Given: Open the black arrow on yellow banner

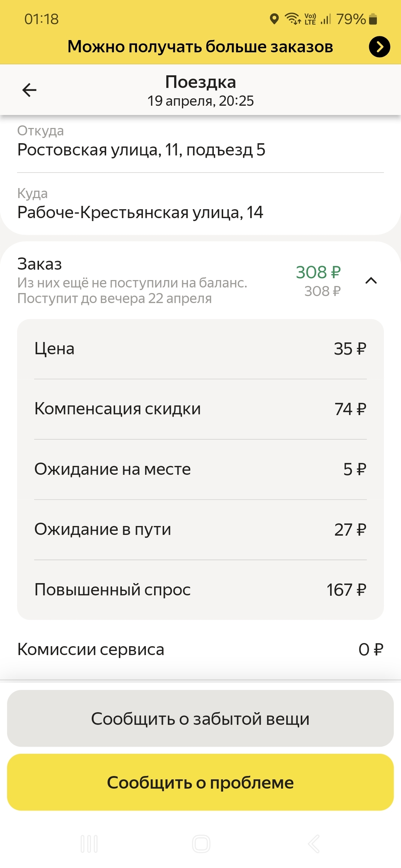Looking at the screenshot, I should 379,47.
